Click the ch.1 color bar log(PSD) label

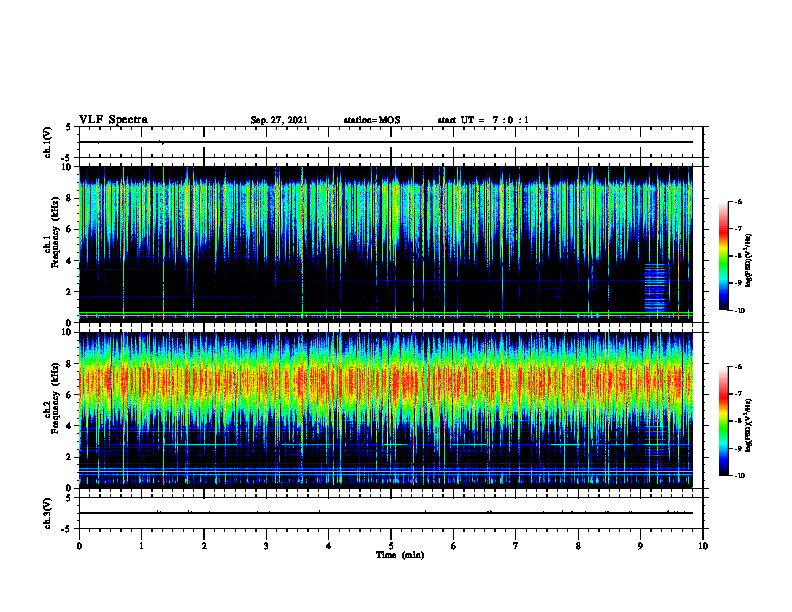tap(749, 260)
